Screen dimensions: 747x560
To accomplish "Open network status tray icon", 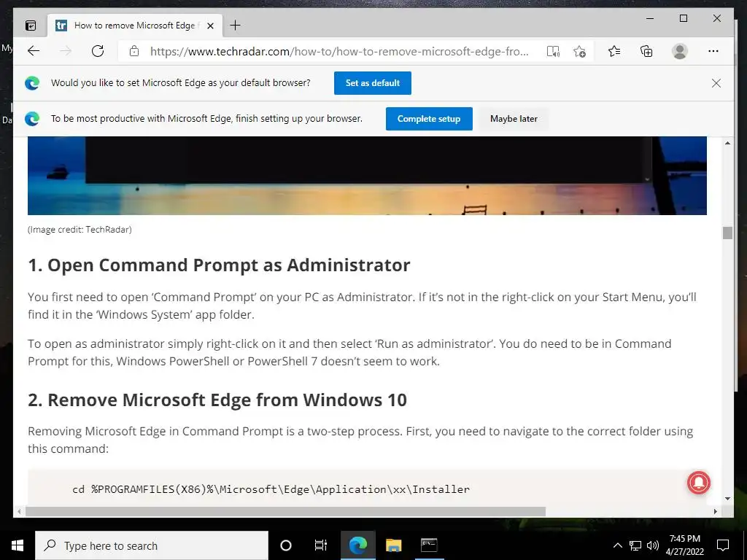I will coord(635,545).
